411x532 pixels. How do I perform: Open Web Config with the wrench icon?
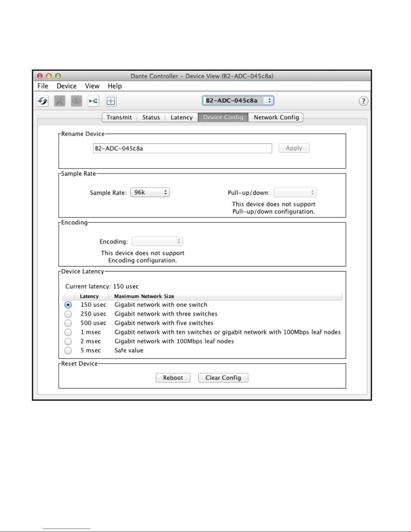tap(60, 101)
